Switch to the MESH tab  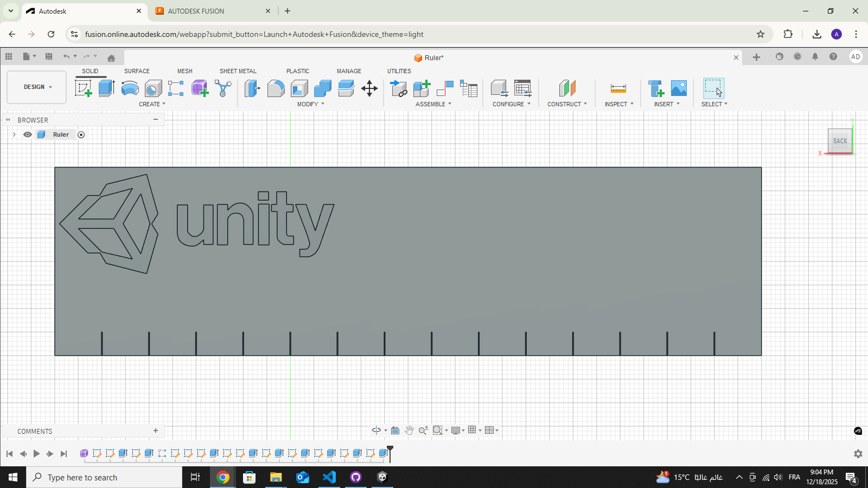(x=185, y=71)
